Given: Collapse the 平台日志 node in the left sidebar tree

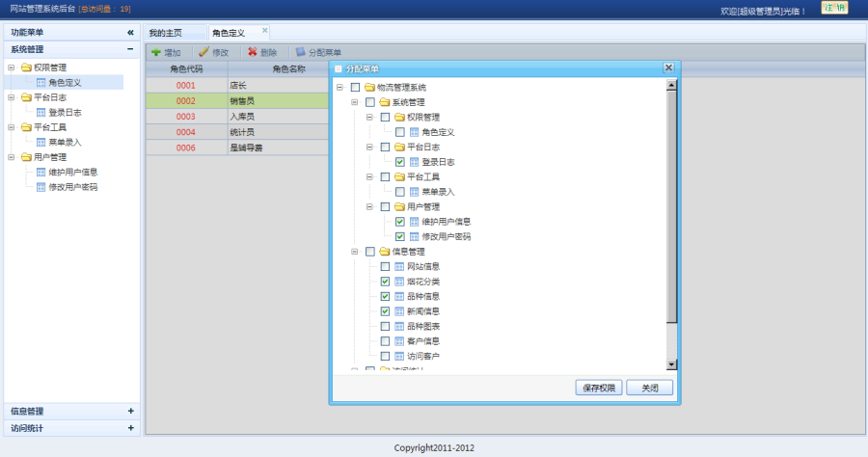Looking at the screenshot, I should 11,97.
